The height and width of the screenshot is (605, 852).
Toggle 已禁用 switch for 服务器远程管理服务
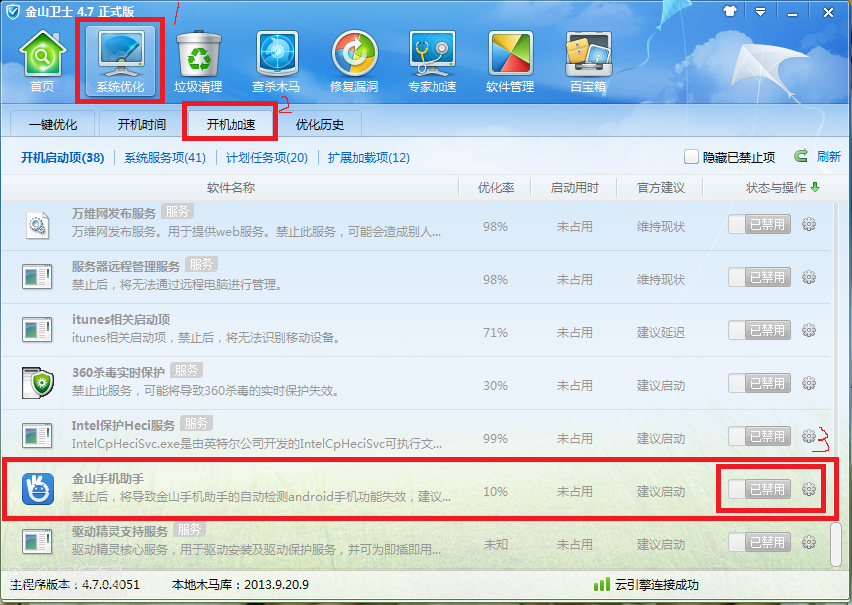[759, 277]
